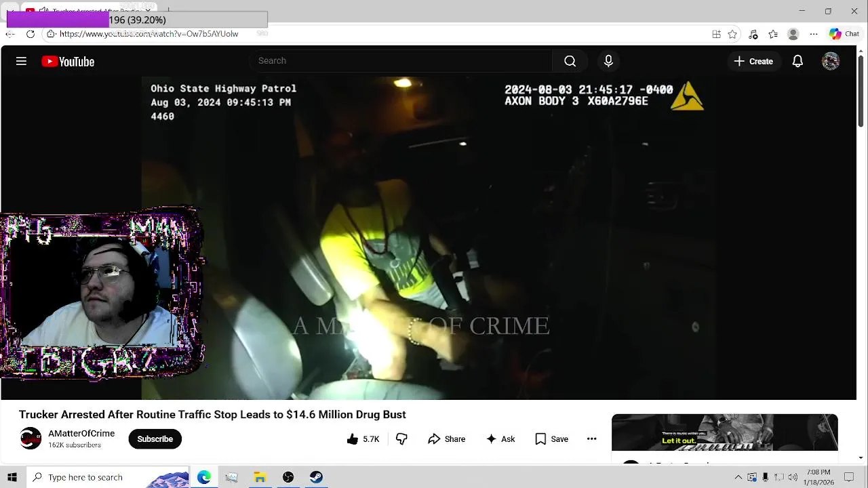Open Edge browser profile icon
Viewport: 868px width, 488px height.
coord(793,34)
